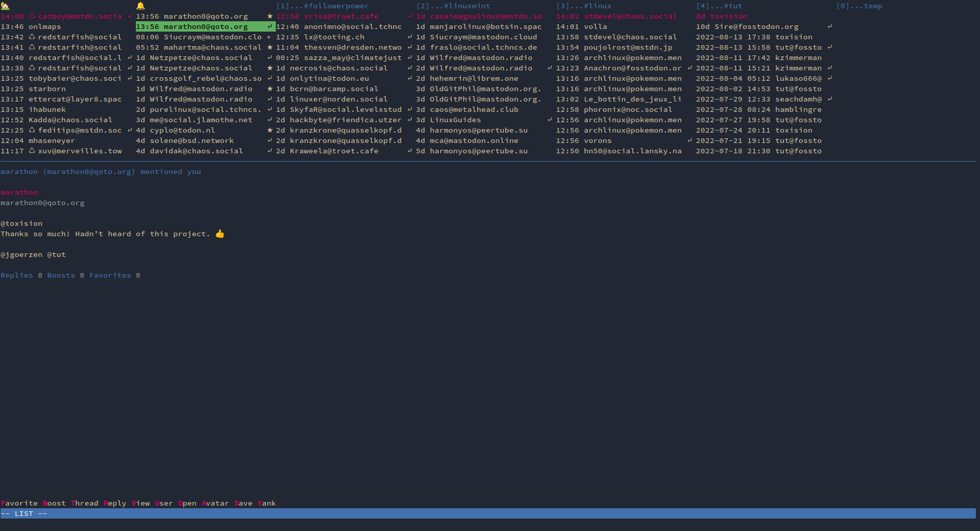Viewport: 980px width, 531px height.
Task: Select the lukaso666@ row in the #tut column
Action: tap(765, 78)
